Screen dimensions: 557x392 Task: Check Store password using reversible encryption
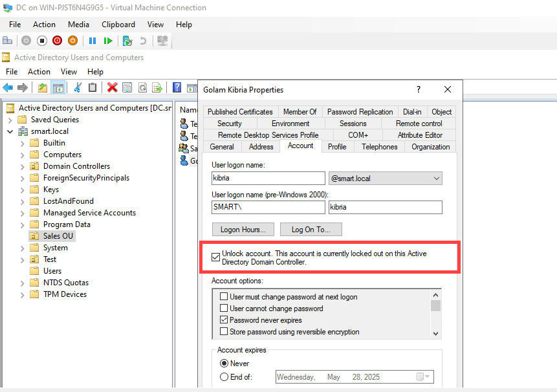pos(224,332)
